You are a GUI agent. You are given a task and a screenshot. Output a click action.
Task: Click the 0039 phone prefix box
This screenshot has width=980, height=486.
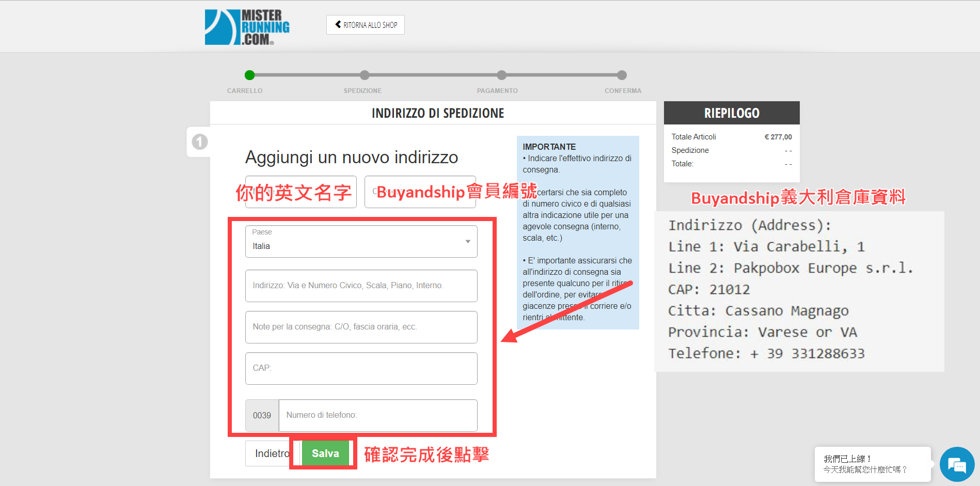262,415
